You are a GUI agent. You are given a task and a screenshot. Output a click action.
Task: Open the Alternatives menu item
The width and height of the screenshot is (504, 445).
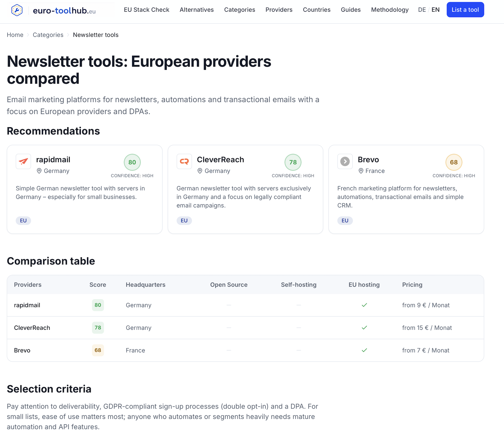click(197, 10)
